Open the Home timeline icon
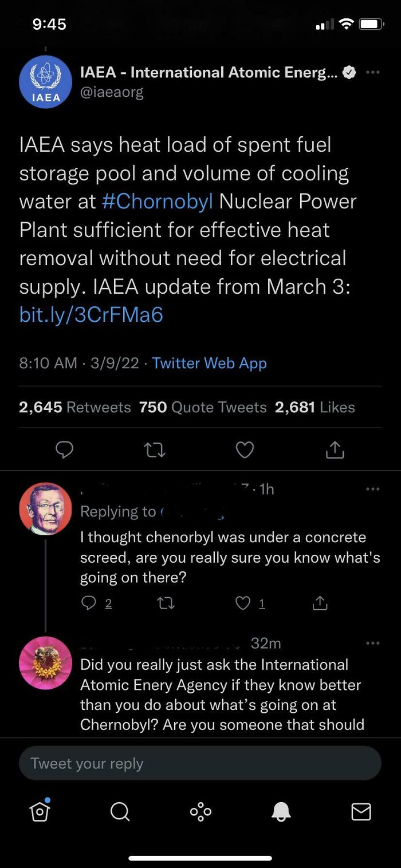The height and width of the screenshot is (868, 401). (40, 811)
